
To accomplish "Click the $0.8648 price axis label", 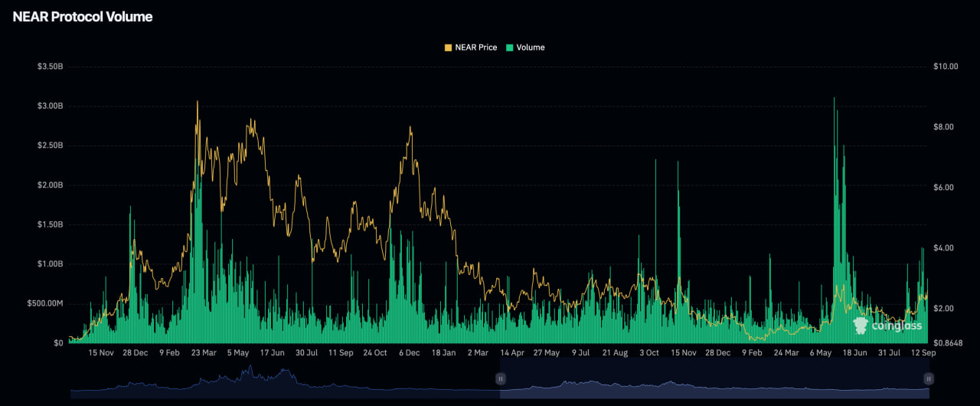I will pyautogui.click(x=948, y=343).
